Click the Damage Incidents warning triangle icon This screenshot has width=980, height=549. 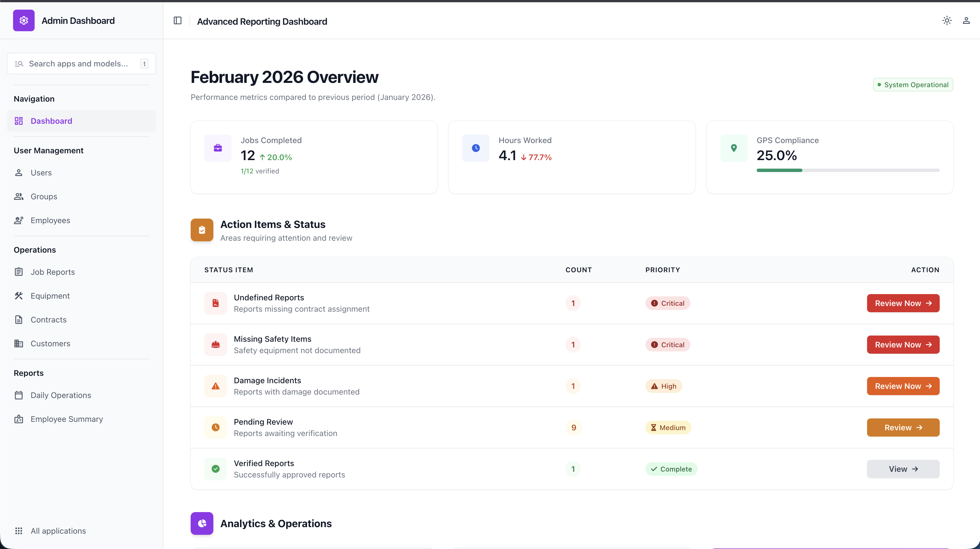(216, 386)
